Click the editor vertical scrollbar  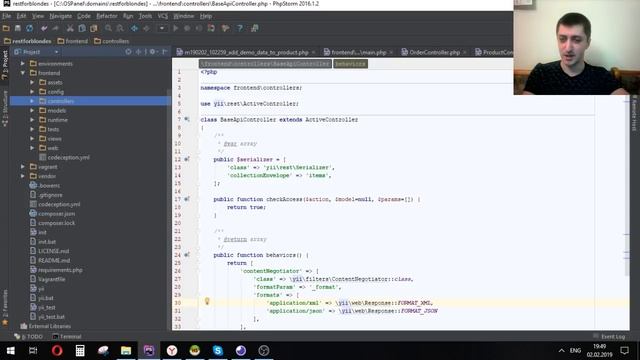point(627,186)
